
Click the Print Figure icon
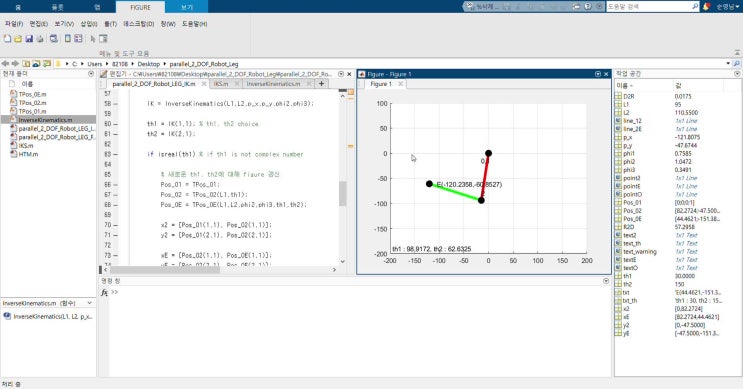40,39
